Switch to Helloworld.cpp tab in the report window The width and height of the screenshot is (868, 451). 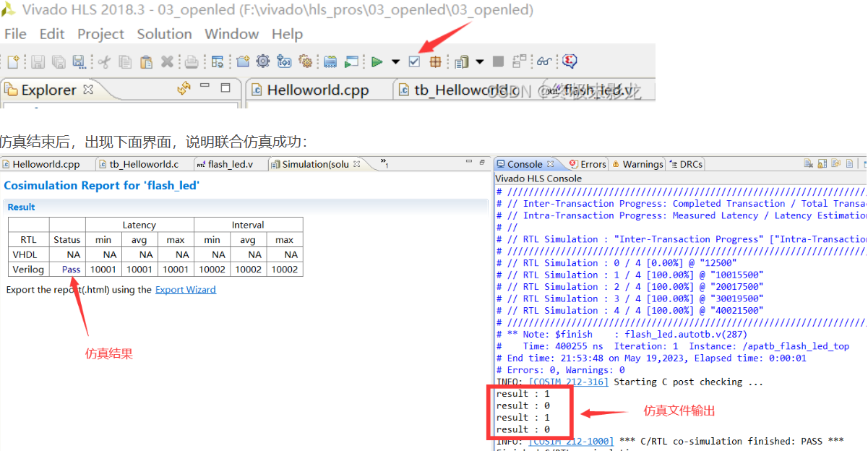pyautogui.click(x=40, y=164)
